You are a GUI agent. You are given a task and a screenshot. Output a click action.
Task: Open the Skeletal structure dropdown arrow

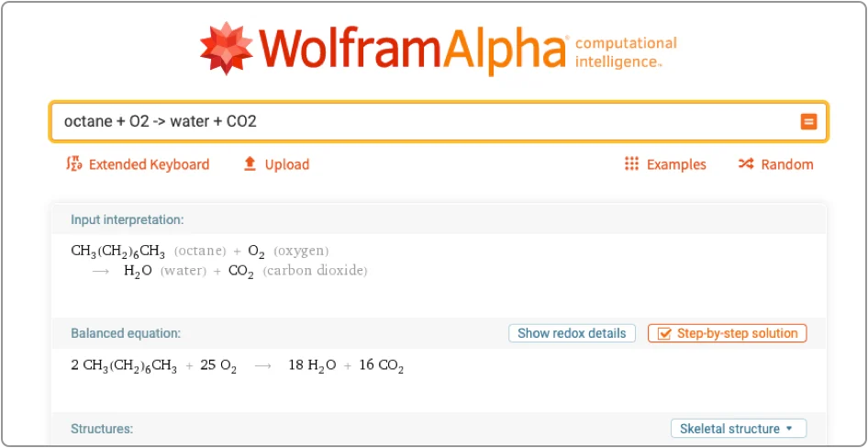[x=788, y=429]
